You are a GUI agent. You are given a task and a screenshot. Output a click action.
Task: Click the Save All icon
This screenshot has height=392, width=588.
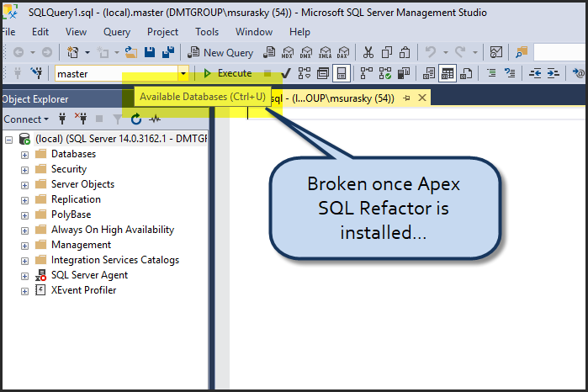pos(168,52)
